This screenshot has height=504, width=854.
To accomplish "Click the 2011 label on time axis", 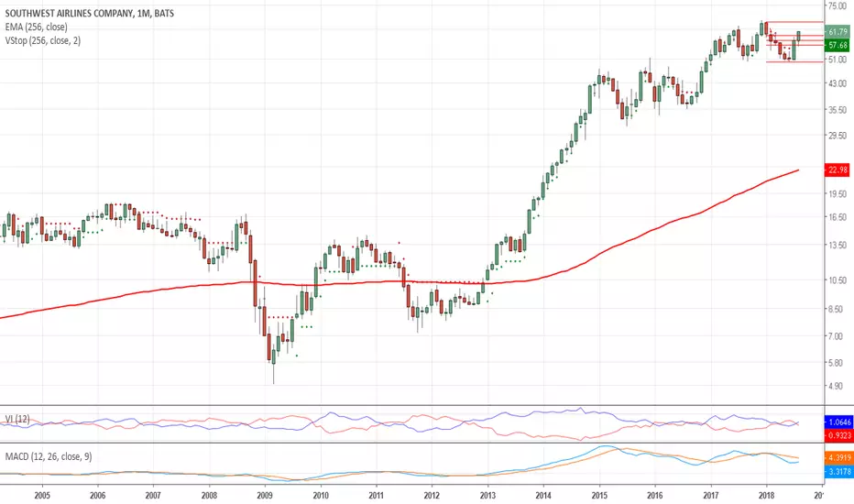I will point(377,495).
